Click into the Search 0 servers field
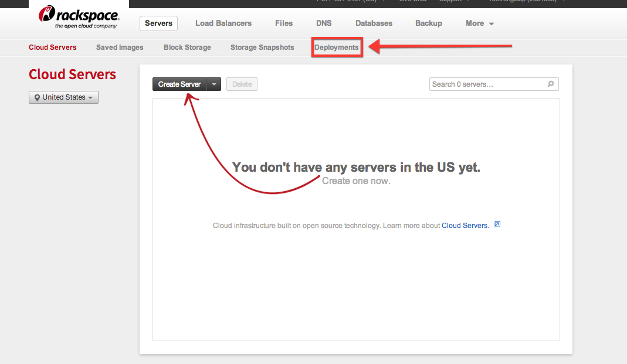 (x=494, y=84)
